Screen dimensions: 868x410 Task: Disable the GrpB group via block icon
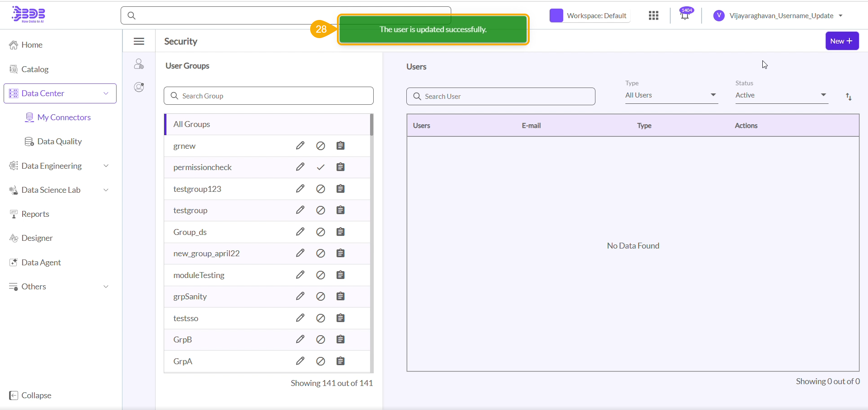pyautogui.click(x=321, y=340)
